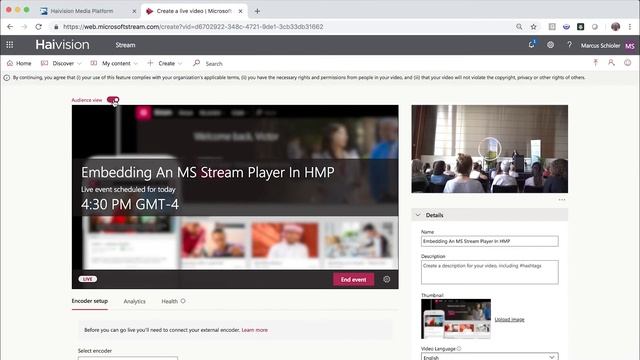
Task: Expand the My content menu
Action: pos(114,63)
